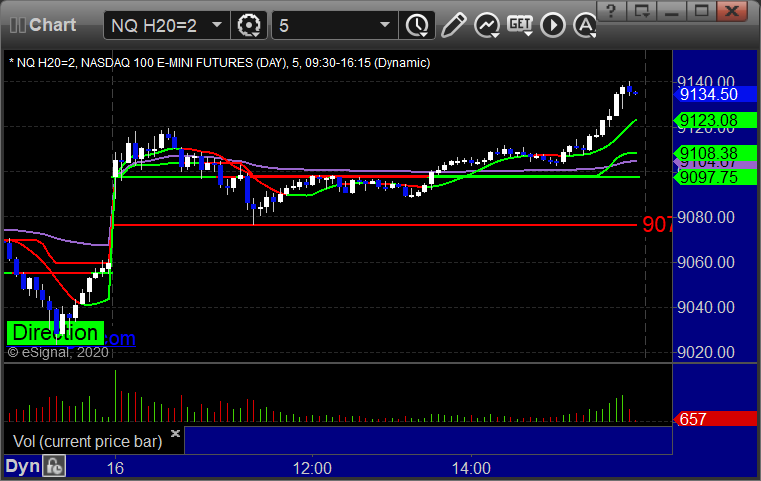Image resolution: width=761 pixels, height=481 pixels.
Task: Click the 9108.38 green price marker
Action: point(715,153)
